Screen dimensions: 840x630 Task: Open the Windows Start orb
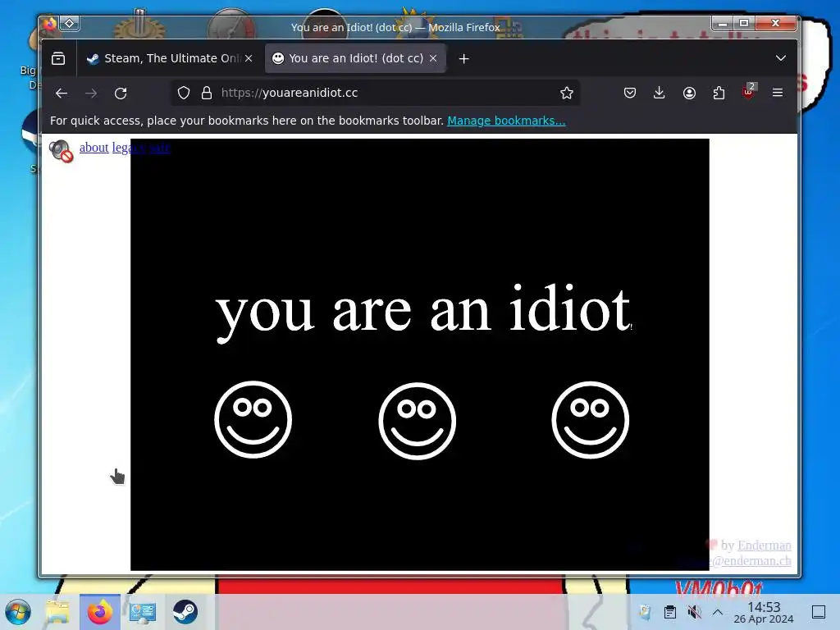coord(18,612)
